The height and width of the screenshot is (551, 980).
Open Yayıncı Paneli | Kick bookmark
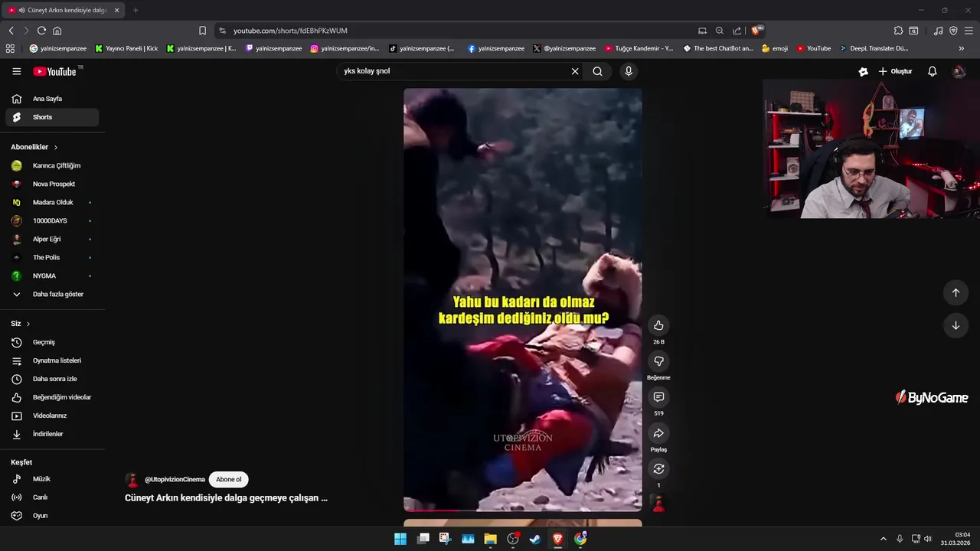[x=126, y=48]
